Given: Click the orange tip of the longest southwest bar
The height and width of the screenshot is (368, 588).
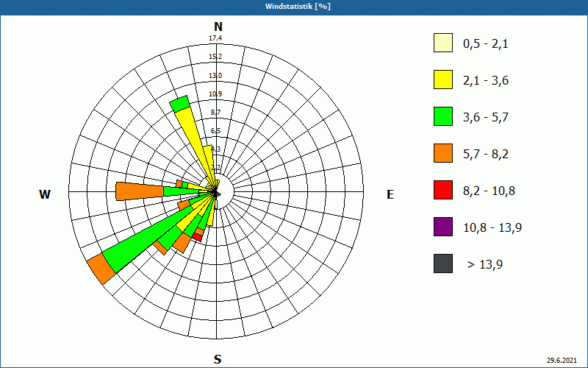Looking at the screenshot, I should point(101,269).
